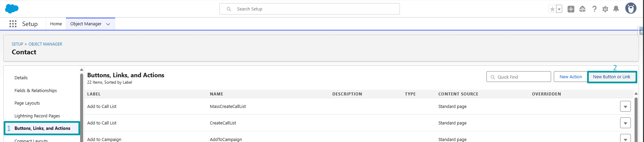Expand the favorites list dropdown arrow
Screen dimensions: 644x142
pos(559,9)
